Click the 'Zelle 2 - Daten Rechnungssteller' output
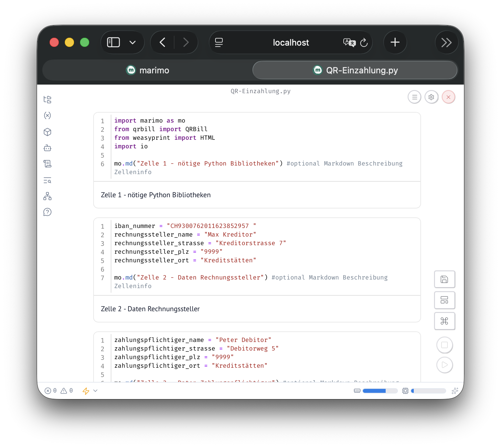 click(150, 309)
